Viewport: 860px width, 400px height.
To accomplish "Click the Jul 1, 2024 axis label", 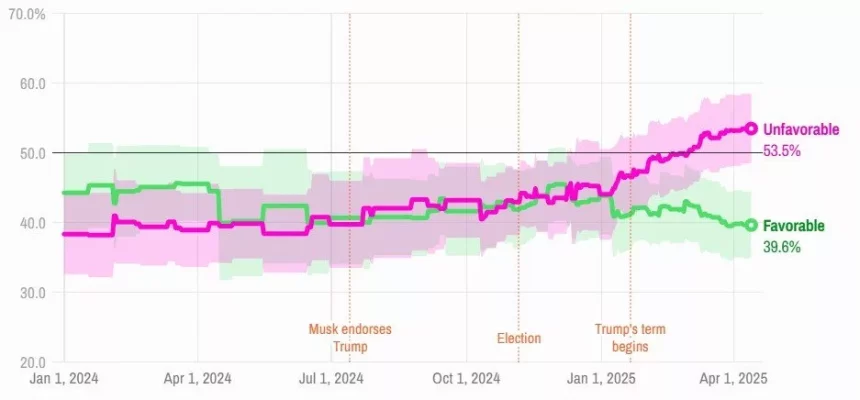I will tap(332, 379).
